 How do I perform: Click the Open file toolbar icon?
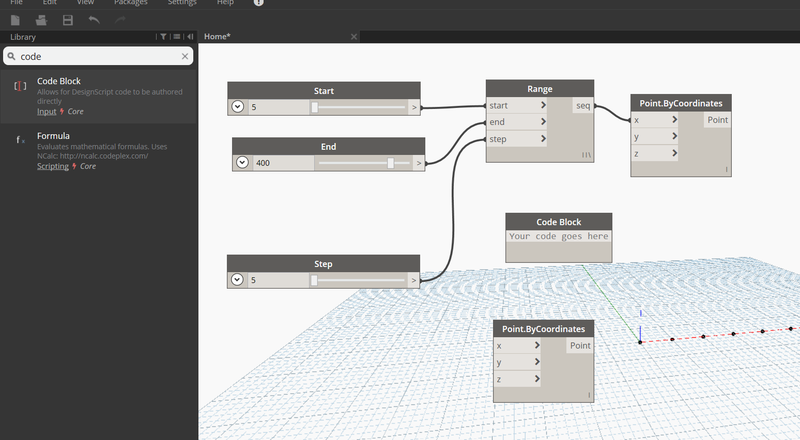41,20
